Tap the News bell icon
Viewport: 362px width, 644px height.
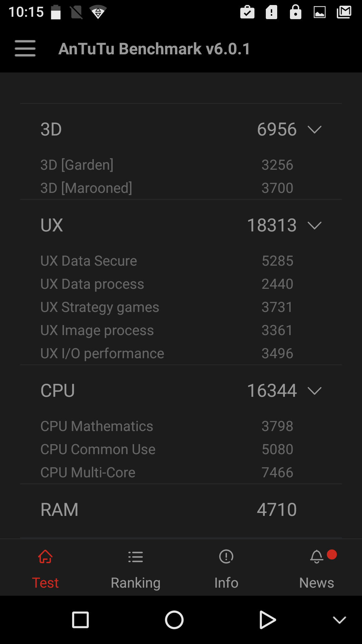[317, 557]
